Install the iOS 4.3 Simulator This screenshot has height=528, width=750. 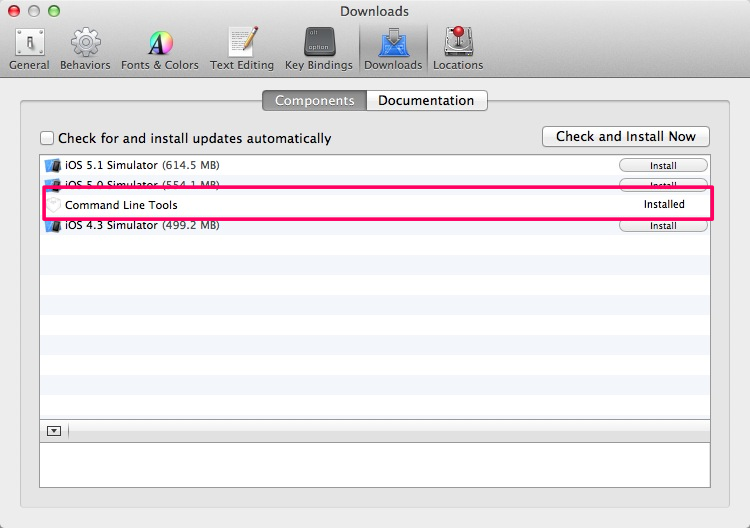point(663,226)
